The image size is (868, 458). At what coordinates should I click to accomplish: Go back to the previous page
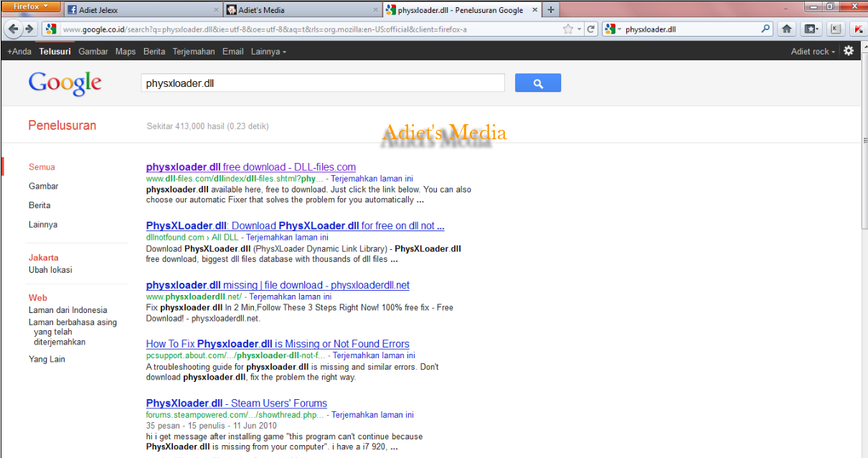[x=13, y=29]
